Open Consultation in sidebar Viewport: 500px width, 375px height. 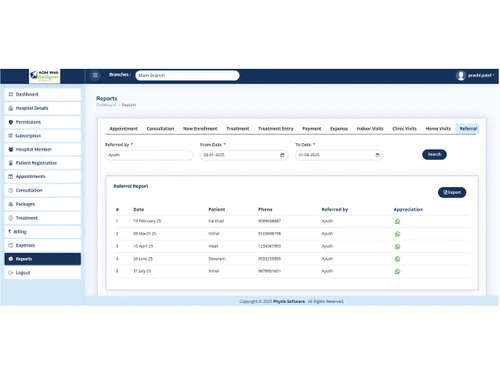tap(43, 190)
